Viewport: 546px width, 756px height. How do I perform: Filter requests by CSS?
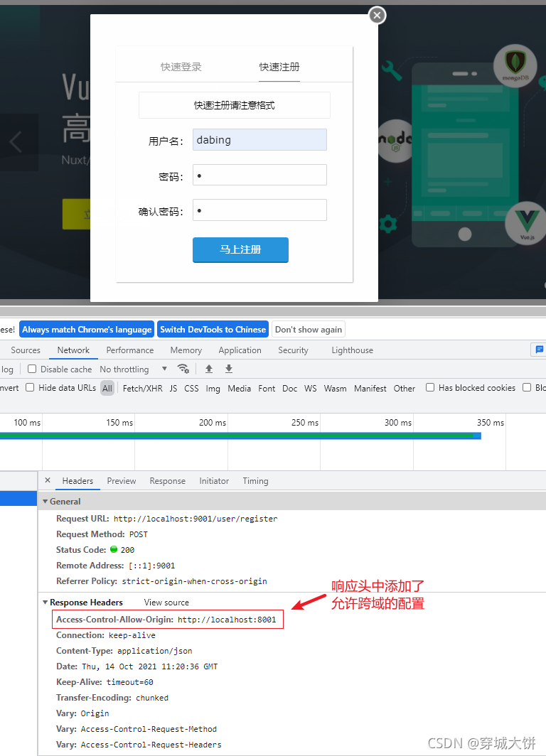[x=191, y=388]
